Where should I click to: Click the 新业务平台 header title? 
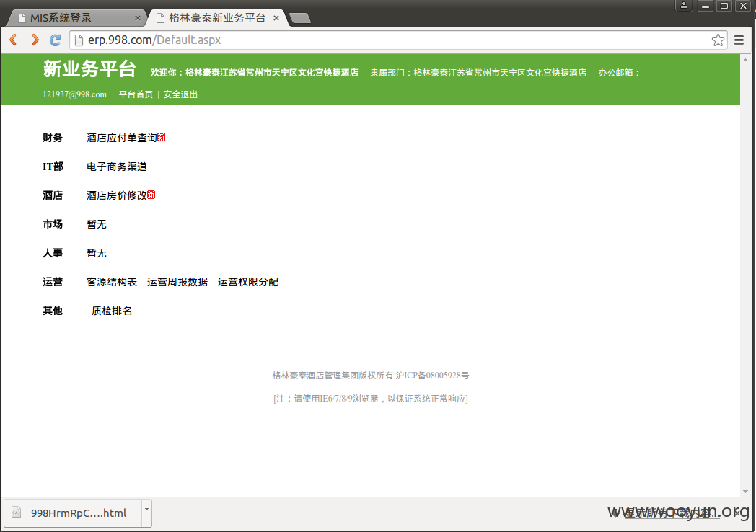[89, 69]
